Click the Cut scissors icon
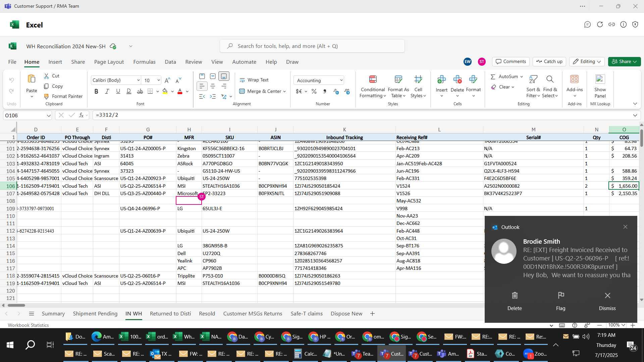Viewport: 644px width, 362px height. (47, 76)
